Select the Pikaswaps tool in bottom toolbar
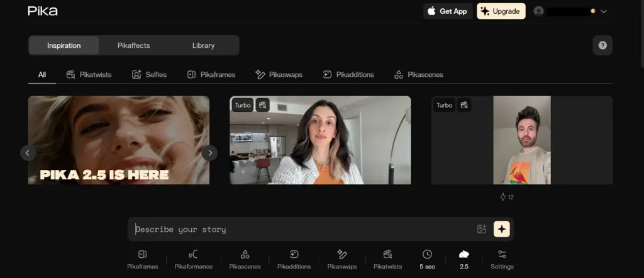644x278 pixels. (x=342, y=260)
